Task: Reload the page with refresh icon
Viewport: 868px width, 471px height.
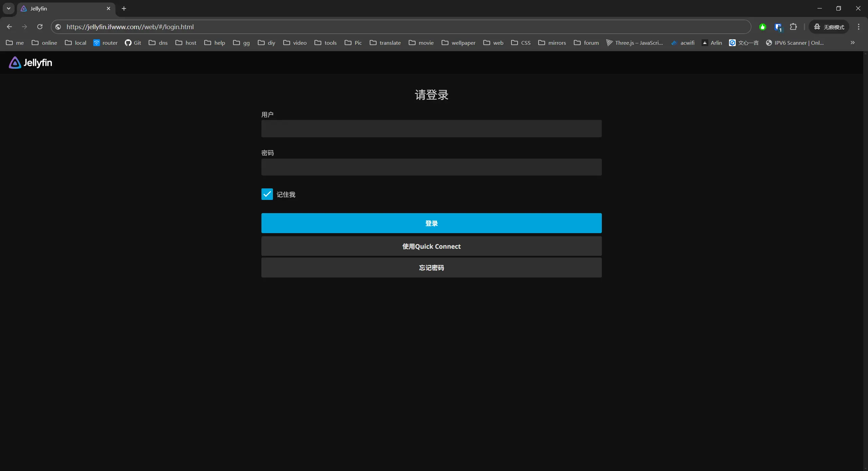Action: tap(40, 27)
